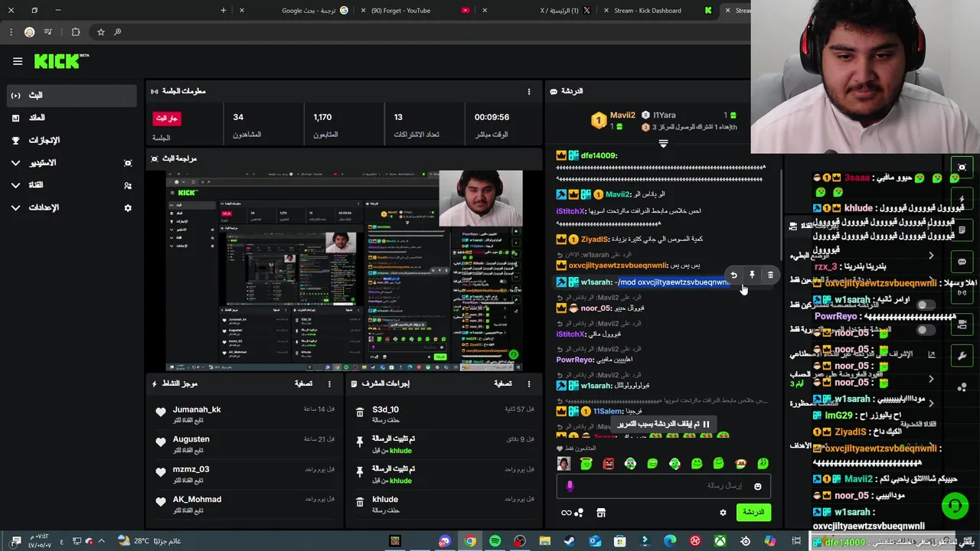Click green headset support button
Screen dimensions: 980x551
tap(954, 506)
